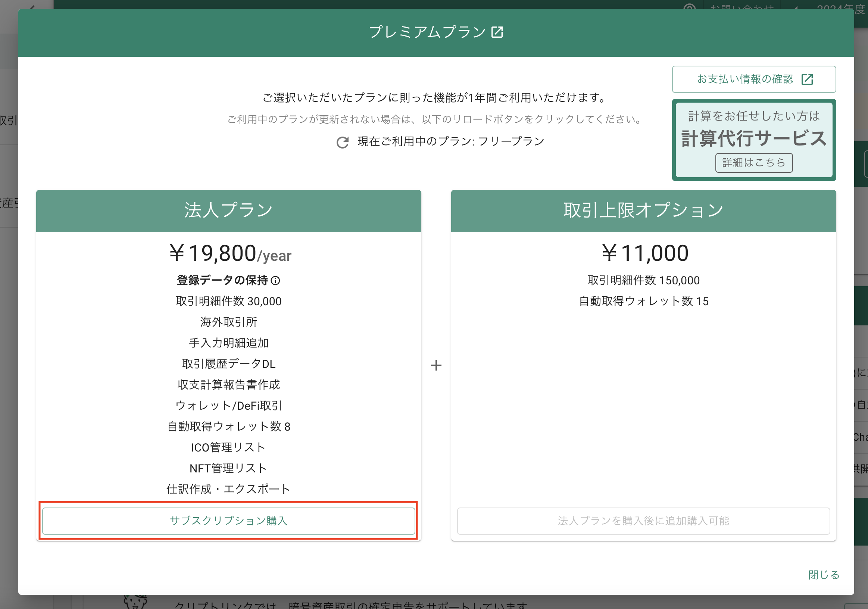Open the info icon beside 登録データの保持
The image size is (868, 609).
[x=276, y=281]
